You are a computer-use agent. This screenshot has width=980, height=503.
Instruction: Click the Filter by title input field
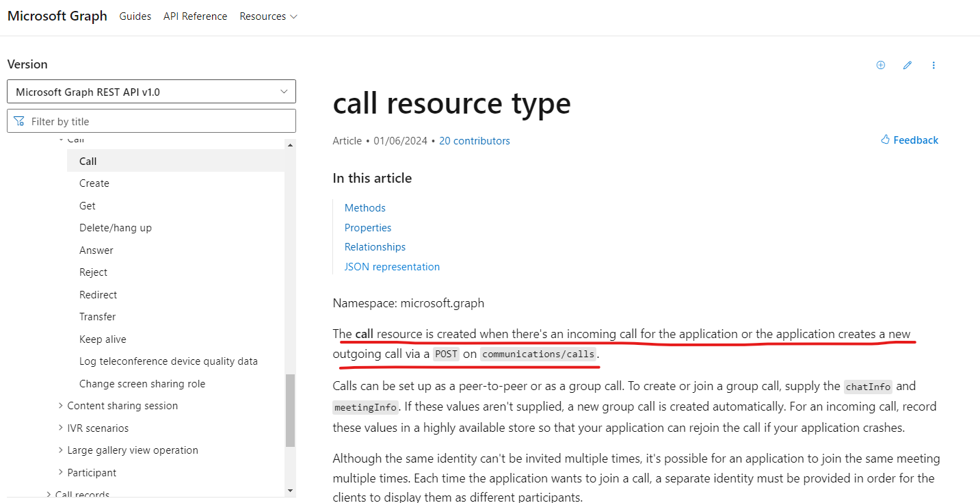151,121
